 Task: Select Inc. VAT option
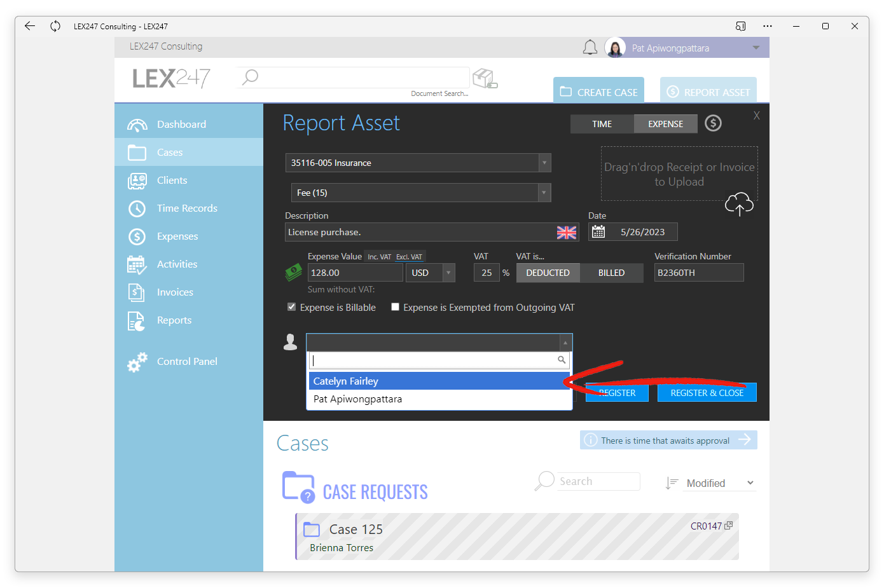(380, 257)
